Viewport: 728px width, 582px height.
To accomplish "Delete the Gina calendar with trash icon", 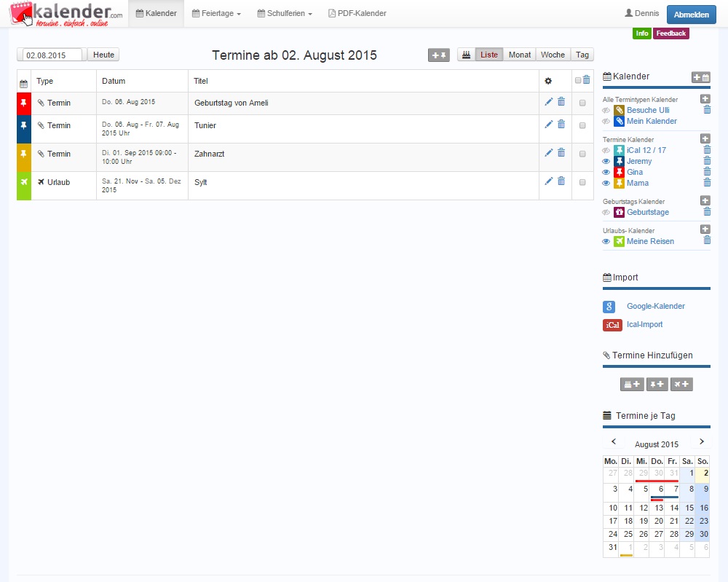I will click(706, 172).
